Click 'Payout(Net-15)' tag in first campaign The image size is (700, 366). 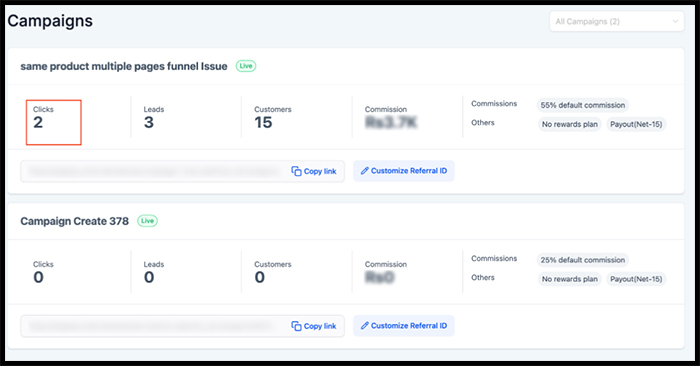[636, 125]
